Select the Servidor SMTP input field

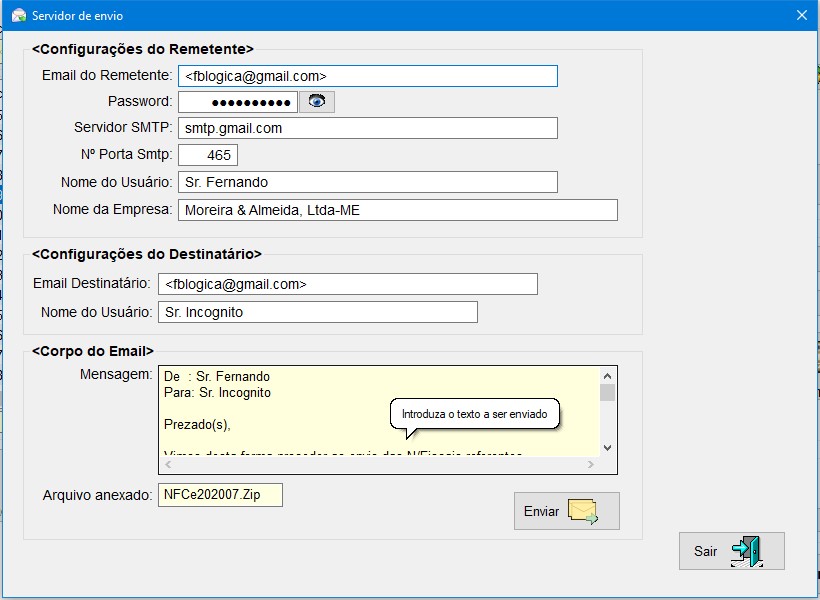click(x=366, y=128)
